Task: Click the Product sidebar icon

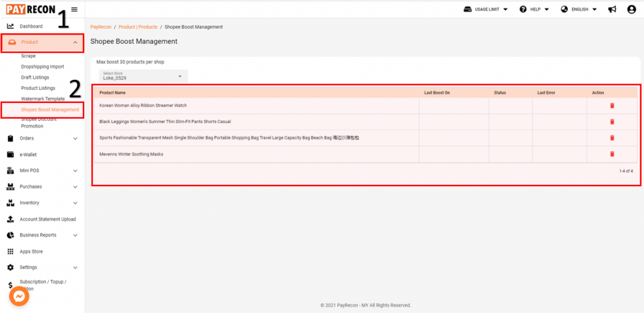Action: 12,42
